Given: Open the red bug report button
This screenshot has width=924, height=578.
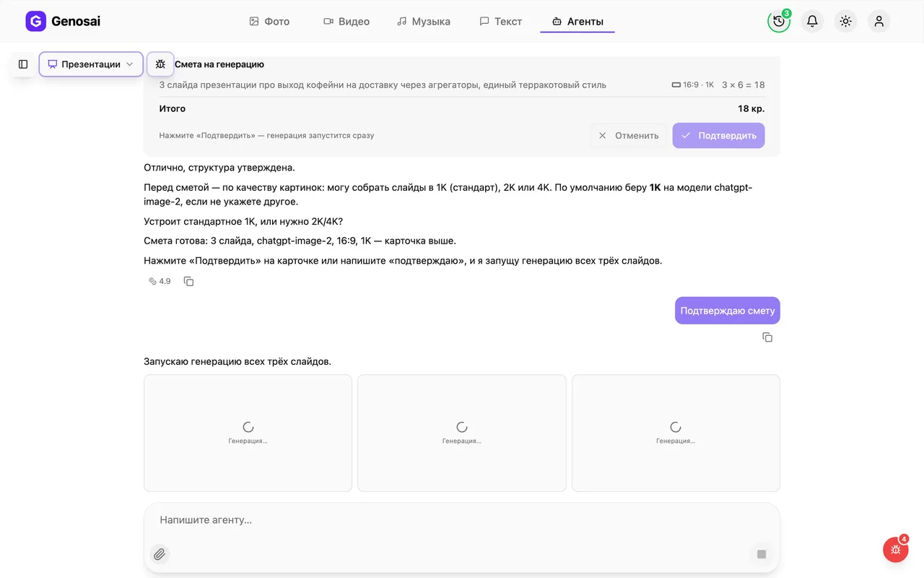Looking at the screenshot, I should pos(896,549).
